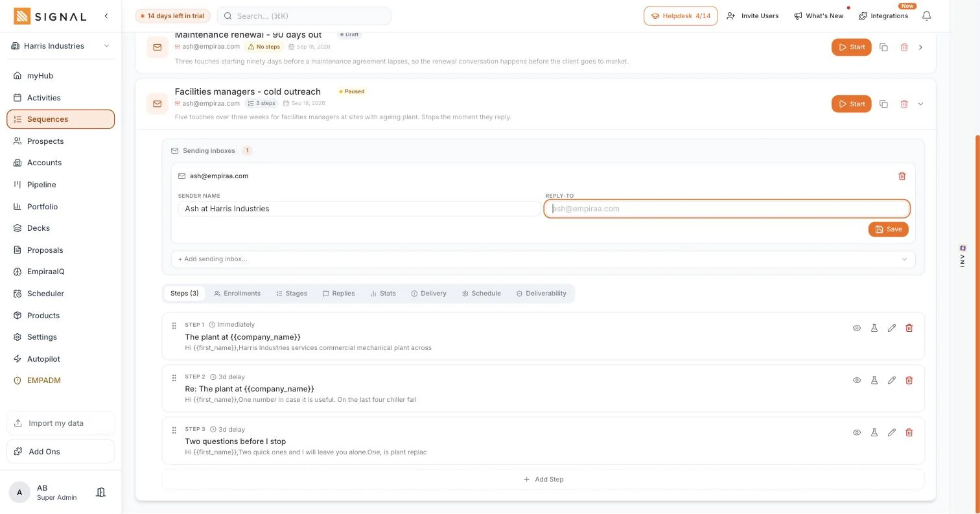
Task: Click Add Step button
Action: (x=543, y=480)
